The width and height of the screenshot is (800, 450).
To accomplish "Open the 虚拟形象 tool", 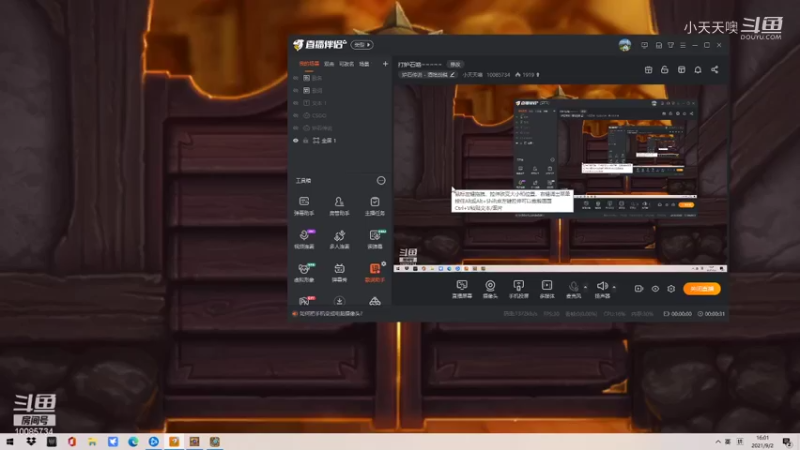I will (304, 273).
